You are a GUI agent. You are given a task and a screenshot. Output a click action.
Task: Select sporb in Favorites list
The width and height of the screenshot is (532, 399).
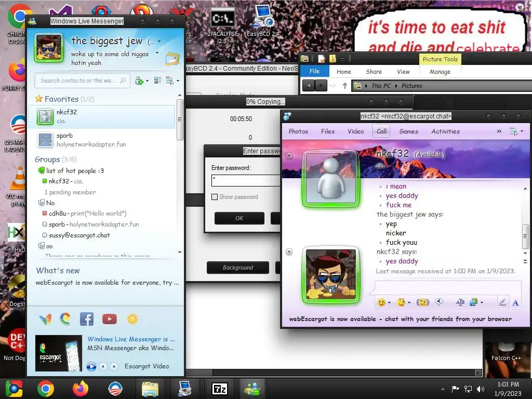tap(101, 140)
